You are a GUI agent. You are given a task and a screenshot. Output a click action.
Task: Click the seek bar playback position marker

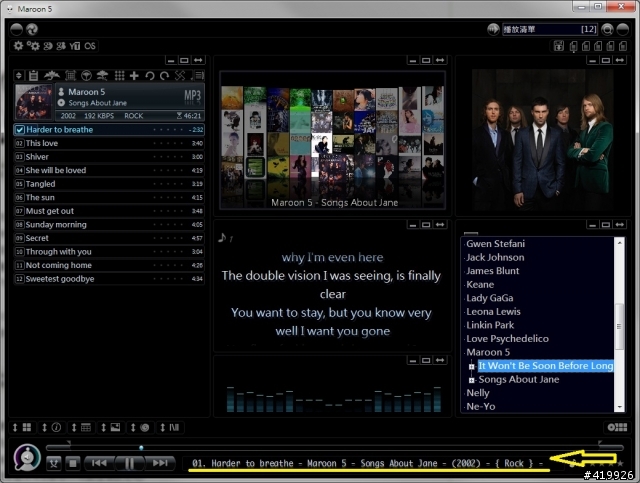[141, 448]
